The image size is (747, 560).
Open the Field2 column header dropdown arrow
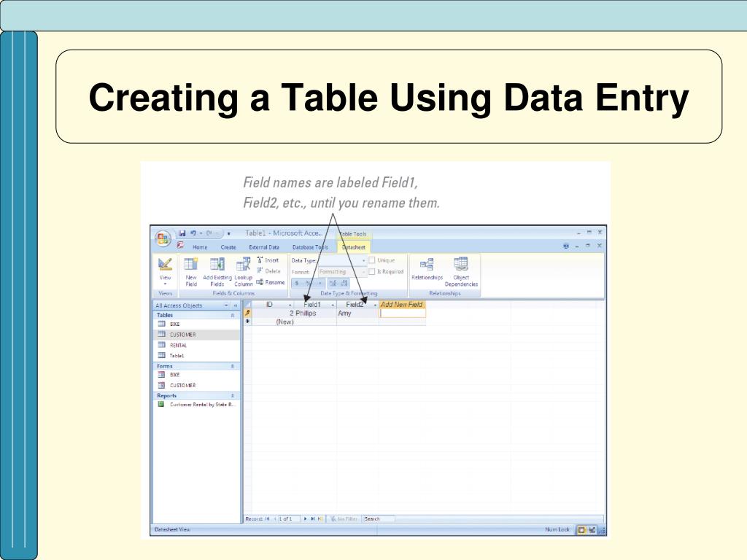point(375,305)
